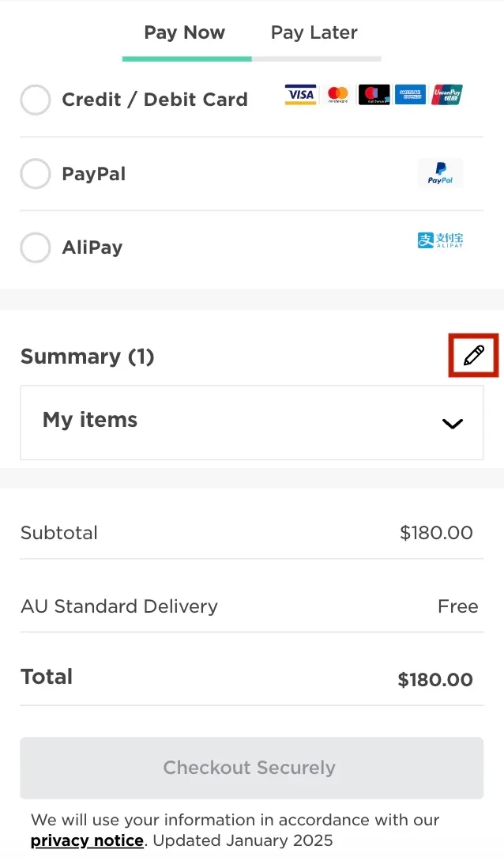Choose the PayPal payment radio button
The width and height of the screenshot is (504, 857).
coord(36,174)
